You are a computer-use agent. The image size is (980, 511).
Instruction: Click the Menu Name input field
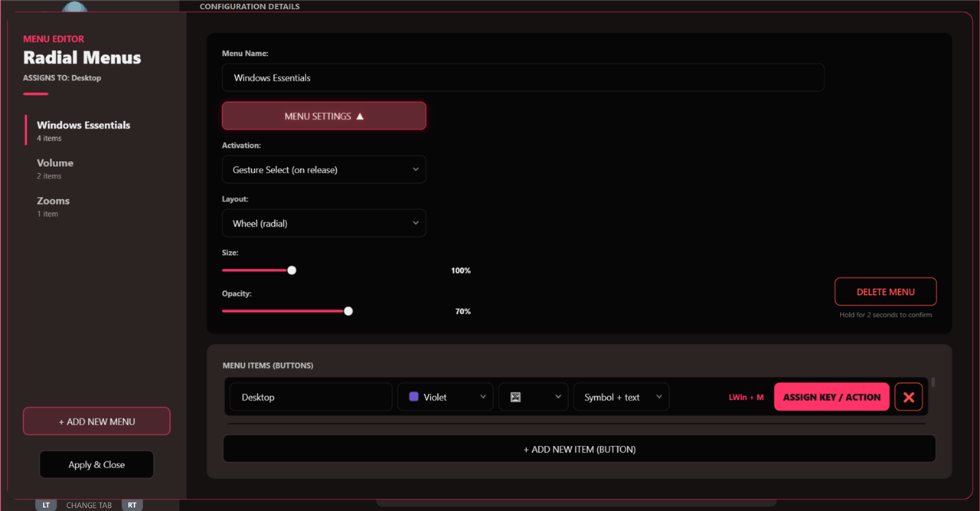tap(523, 77)
